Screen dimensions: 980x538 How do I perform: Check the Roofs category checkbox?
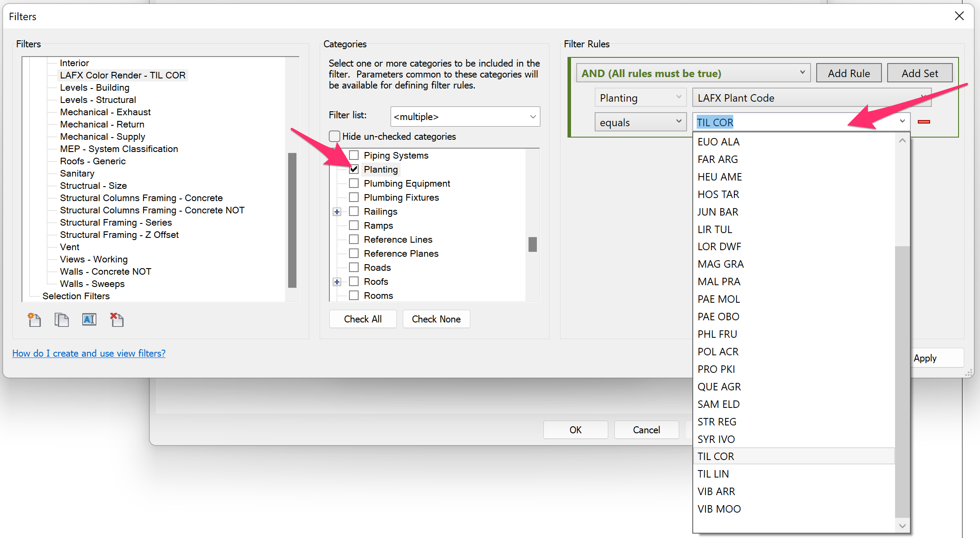coord(354,281)
